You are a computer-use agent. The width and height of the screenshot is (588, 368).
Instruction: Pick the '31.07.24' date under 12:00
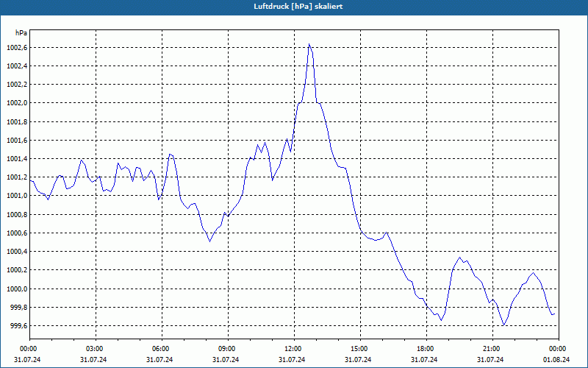(x=292, y=360)
